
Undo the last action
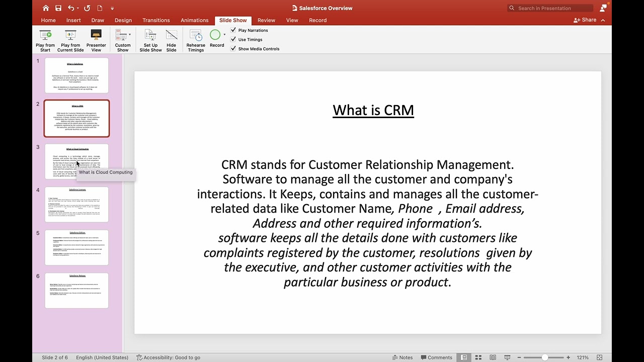[71, 8]
